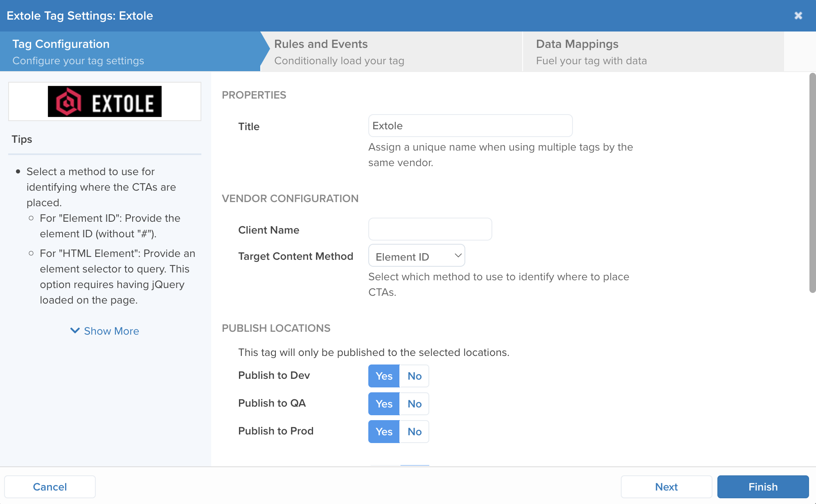The image size is (816, 504).
Task: Click the Title field label
Action: tap(249, 126)
